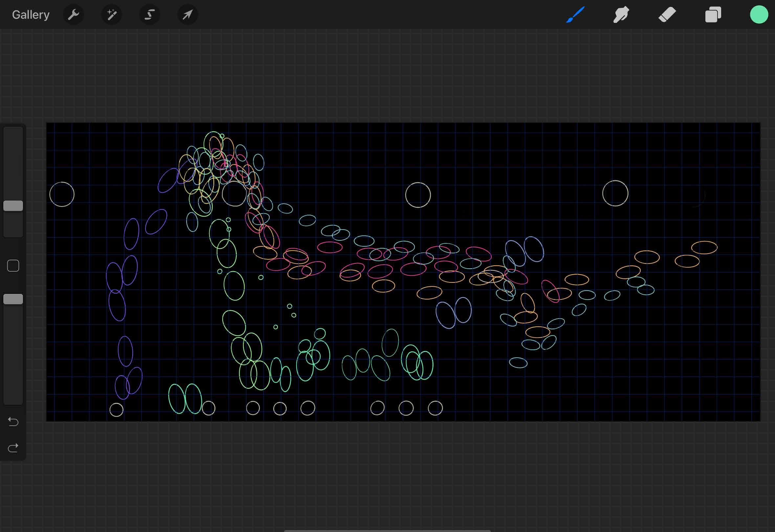Tap the Undo arrow

(x=13, y=422)
